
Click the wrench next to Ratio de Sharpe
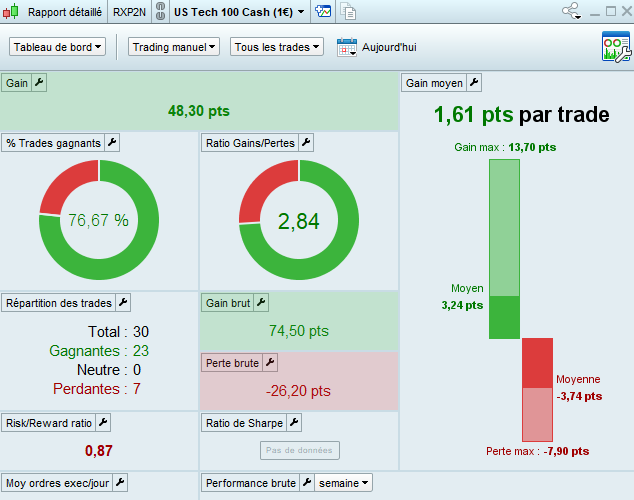click(294, 423)
